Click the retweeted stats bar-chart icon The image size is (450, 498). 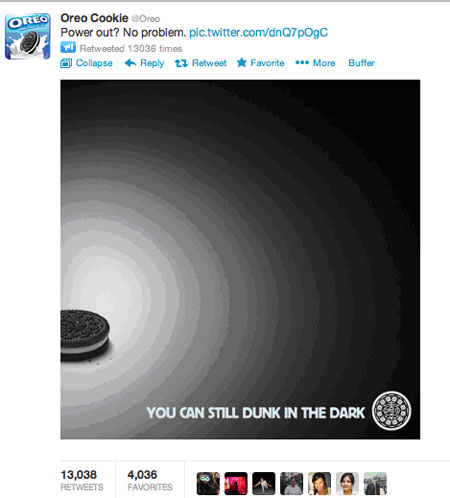(x=68, y=47)
